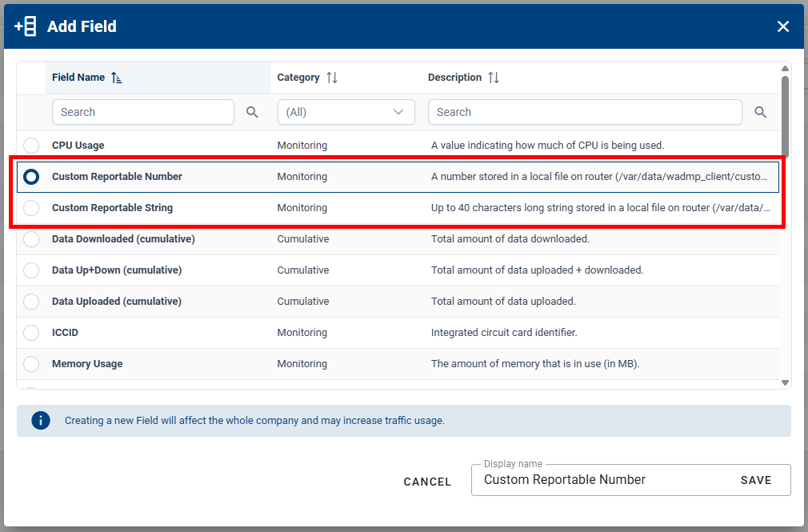Click the CANCEL button
The height and width of the screenshot is (532, 808).
point(427,482)
